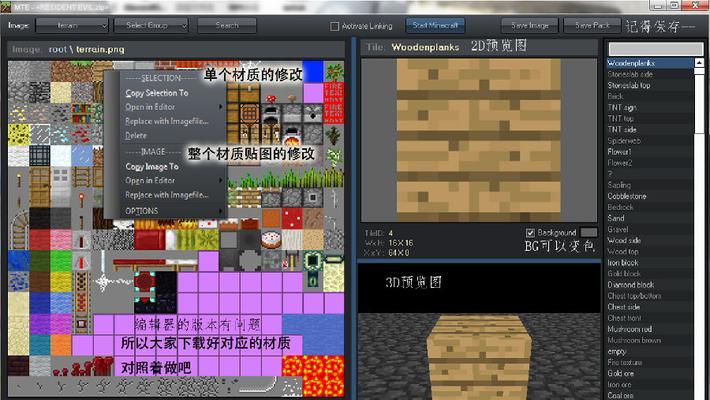Screen dimensions: 710x400
Task: Pick the lime green wool tile
Action: tap(61, 260)
